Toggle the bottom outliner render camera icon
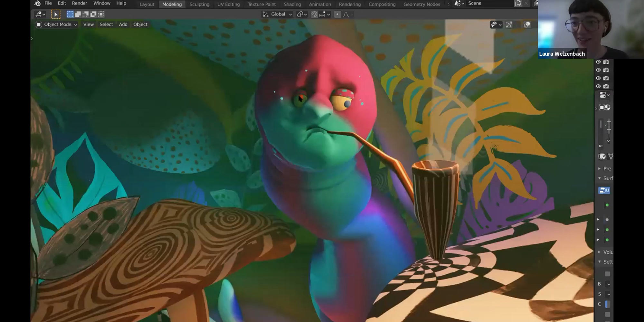 [x=606, y=86]
